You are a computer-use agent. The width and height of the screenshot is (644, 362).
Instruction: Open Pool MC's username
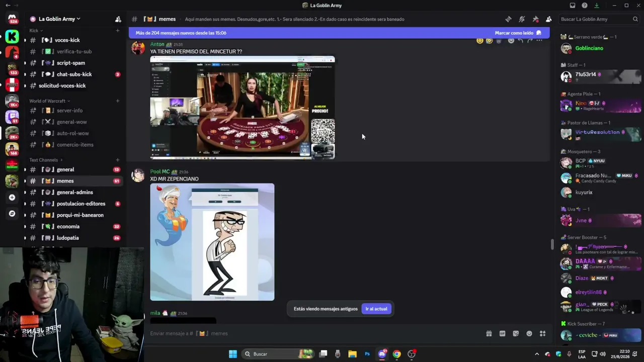(x=160, y=171)
